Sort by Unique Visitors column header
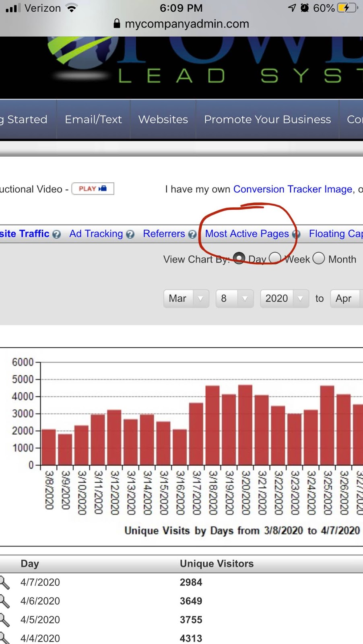This screenshot has width=363, height=644. [x=217, y=563]
